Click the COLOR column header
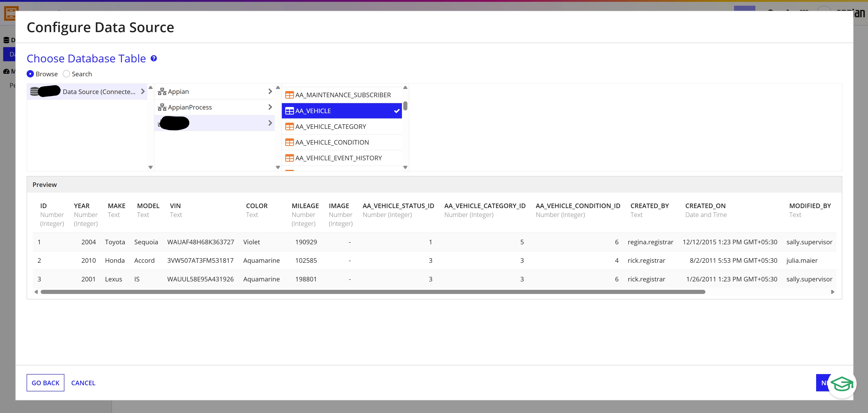Image resolution: width=868 pixels, height=413 pixels. pos(257,206)
